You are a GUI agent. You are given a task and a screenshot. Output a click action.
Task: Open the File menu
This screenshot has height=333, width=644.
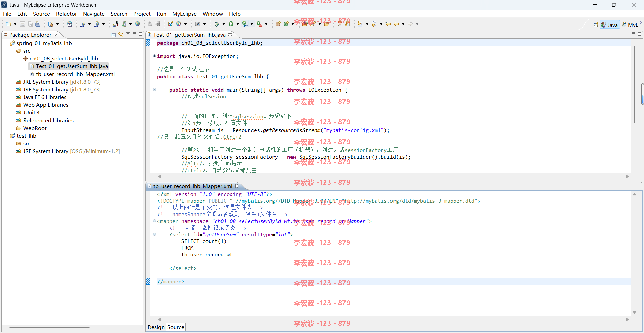pos(7,14)
